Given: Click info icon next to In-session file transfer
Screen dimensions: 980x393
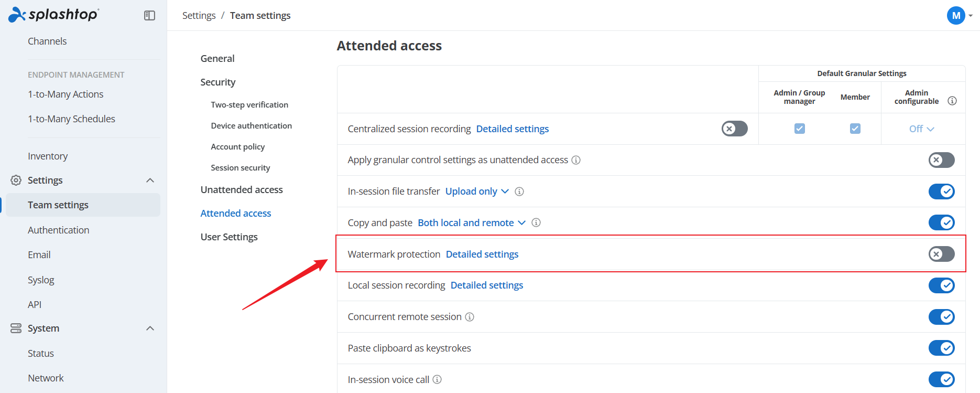Looking at the screenshot, I should (x=519, y=192).
